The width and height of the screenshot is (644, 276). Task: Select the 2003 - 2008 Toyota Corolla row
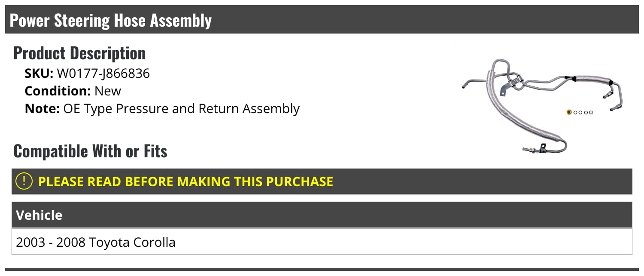point(96,242)
